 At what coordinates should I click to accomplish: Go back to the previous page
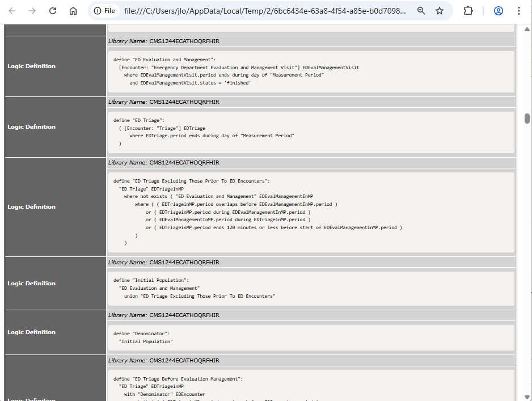click(12, 11)
